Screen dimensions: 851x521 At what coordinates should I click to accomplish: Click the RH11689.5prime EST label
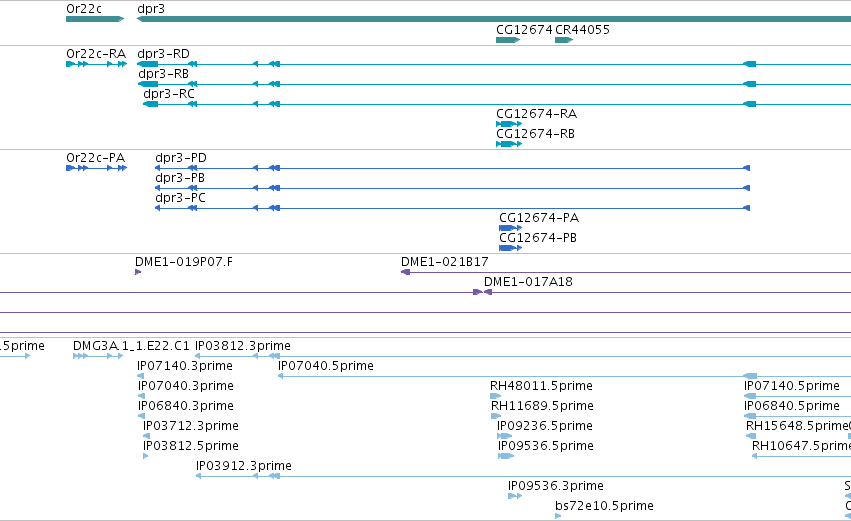(542, 406)
